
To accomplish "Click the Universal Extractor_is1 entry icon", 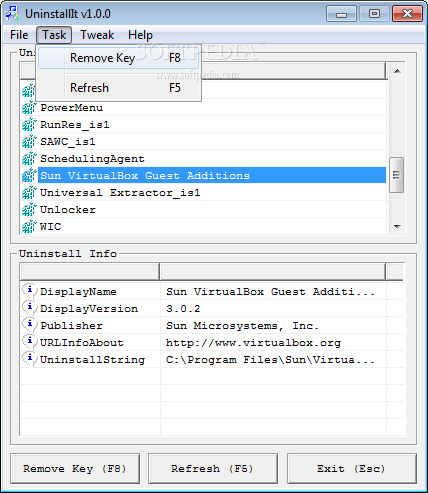I will (x=29, y=193).
